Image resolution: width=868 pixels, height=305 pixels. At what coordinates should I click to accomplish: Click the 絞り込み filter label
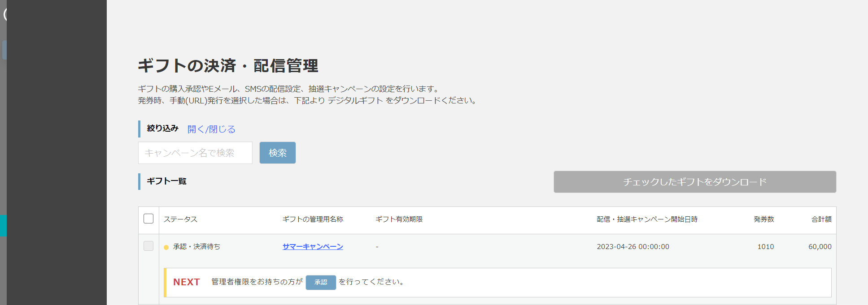point(163,129)
